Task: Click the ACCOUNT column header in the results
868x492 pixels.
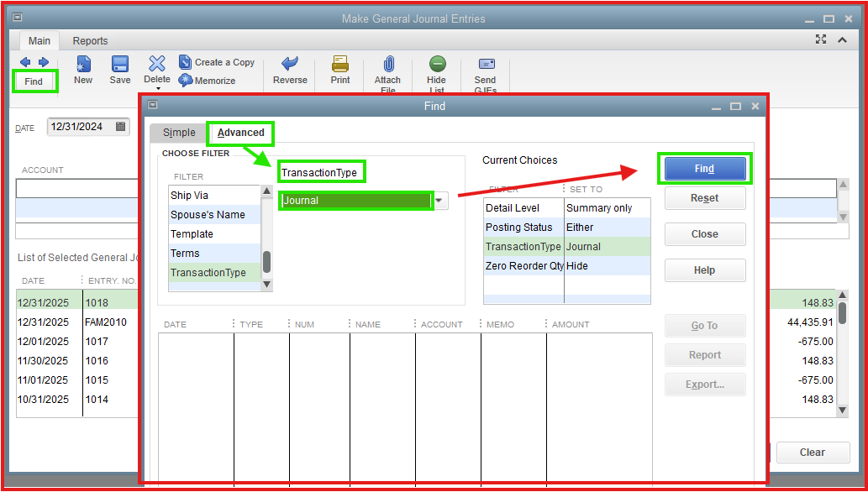Action: coord(442,324)
